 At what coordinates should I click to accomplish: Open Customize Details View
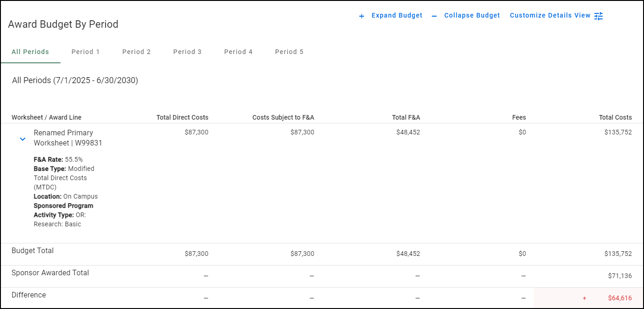pyautogui.click(x=550, y=16)
